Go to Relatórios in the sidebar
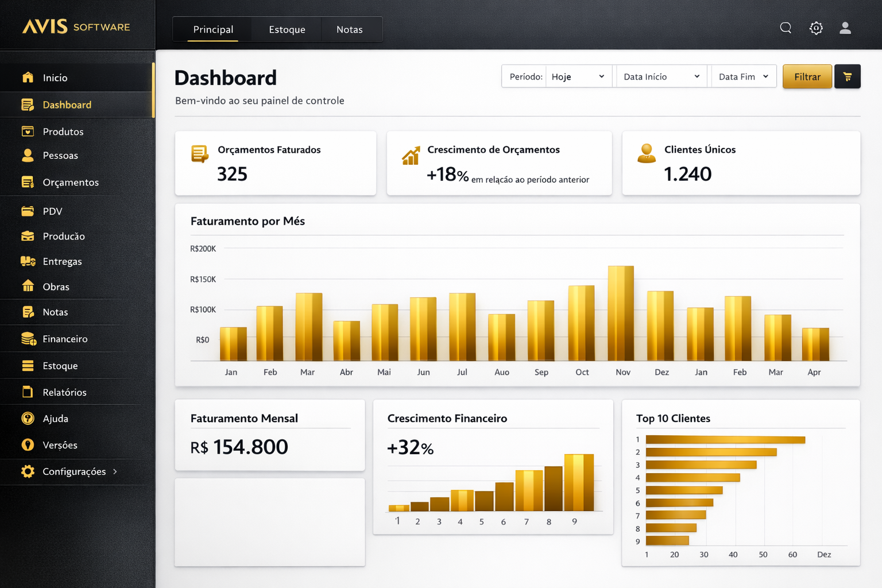 click(64, 392)
